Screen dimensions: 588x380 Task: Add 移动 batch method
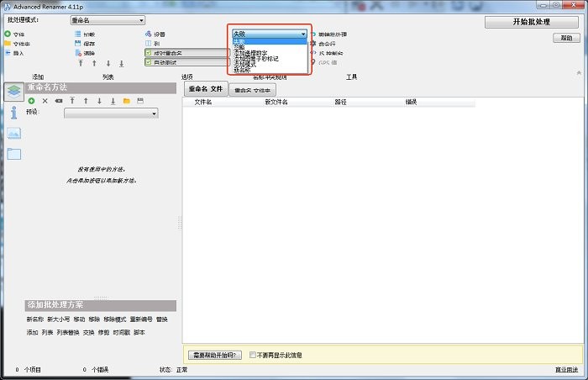click(79, 319)
